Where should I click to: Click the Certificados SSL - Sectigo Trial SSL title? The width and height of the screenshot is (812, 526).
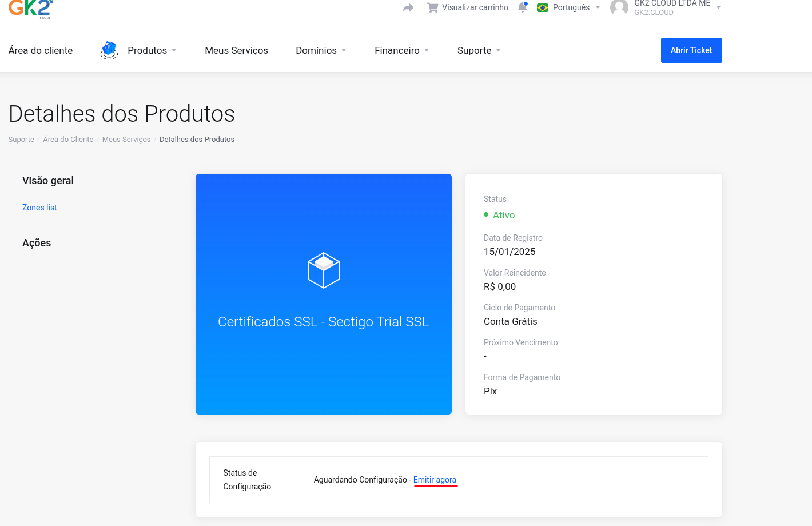[x=324, y=322]
